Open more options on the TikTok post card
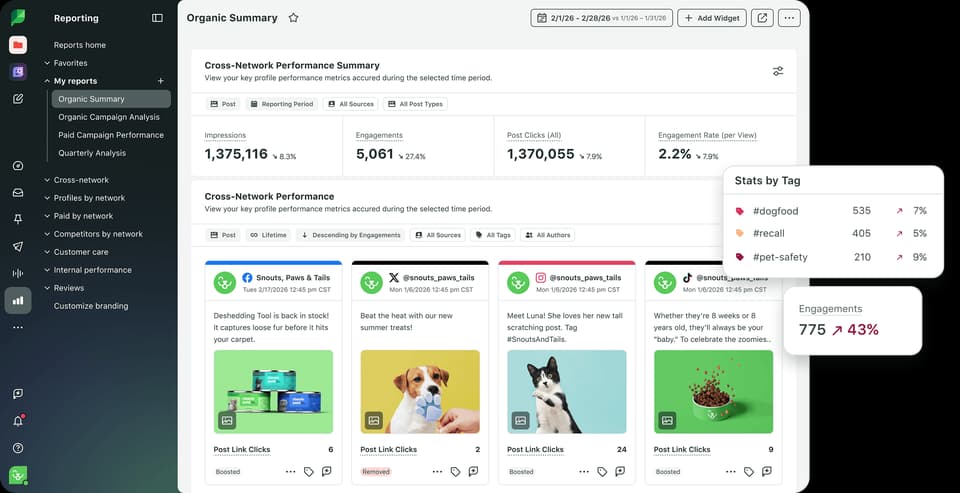Viewport: 960px width, 493px height. 731,472
